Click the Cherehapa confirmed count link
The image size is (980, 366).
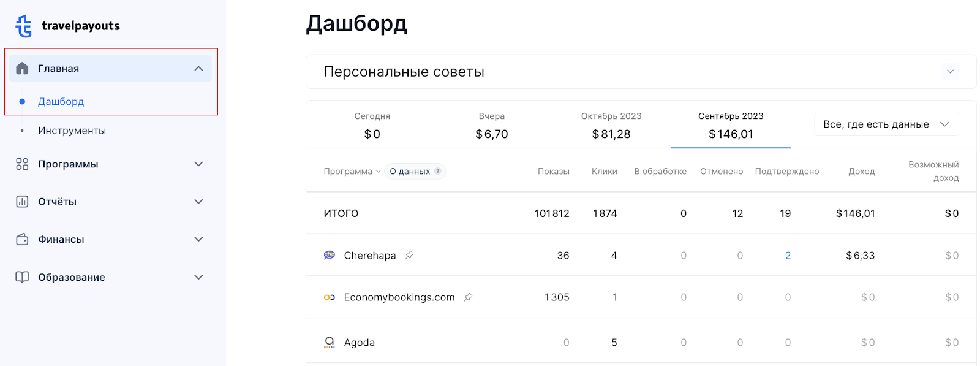(788, 256)
